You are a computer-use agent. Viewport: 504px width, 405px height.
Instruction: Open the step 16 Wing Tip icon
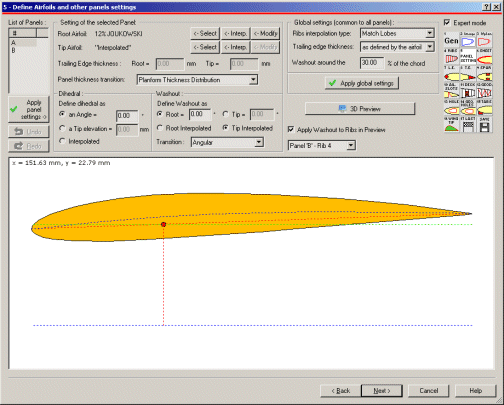(451, 124)
